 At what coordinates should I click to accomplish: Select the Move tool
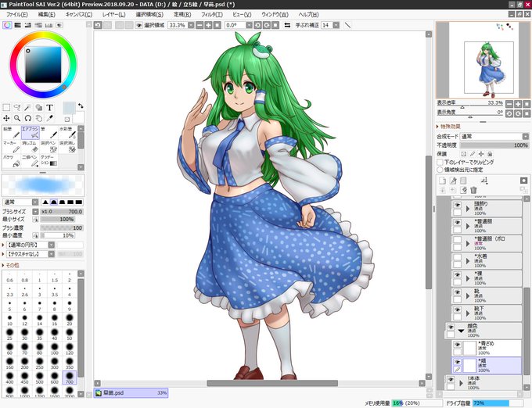(x=6, y=118)
